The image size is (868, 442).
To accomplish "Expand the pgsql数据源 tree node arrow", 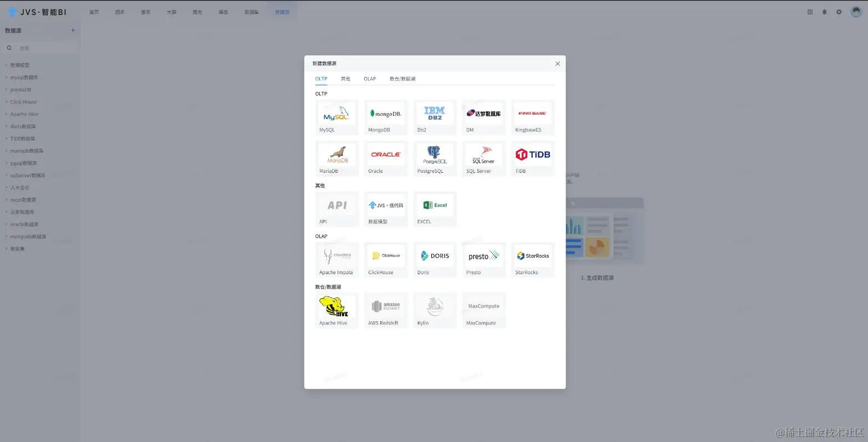I will click(6, 163).
